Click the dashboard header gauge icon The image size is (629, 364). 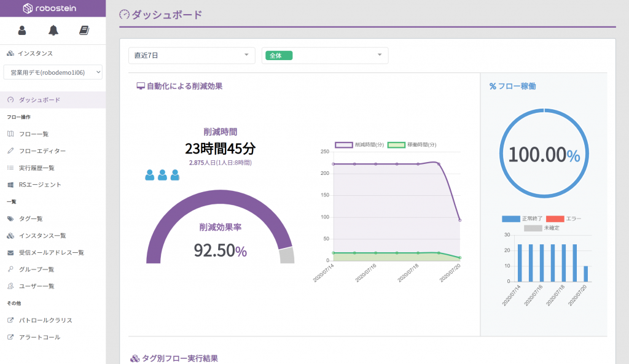[124, 15]
